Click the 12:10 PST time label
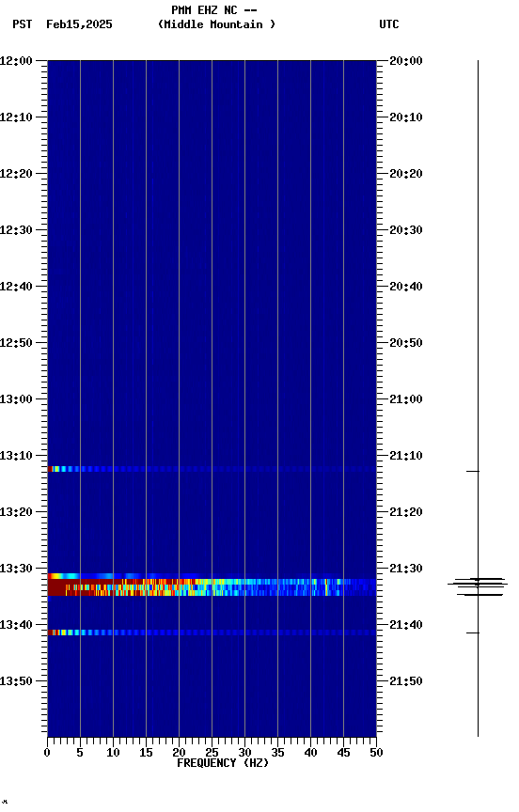 (16, 117)
